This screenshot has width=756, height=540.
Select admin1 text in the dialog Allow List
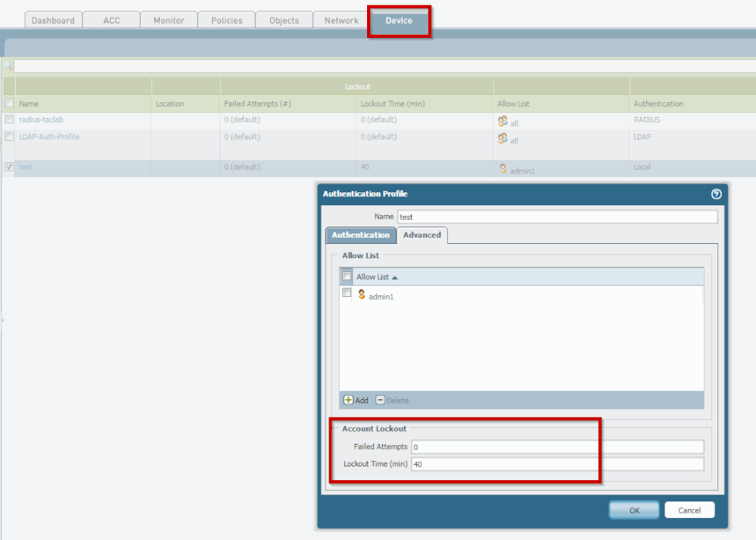381,297
